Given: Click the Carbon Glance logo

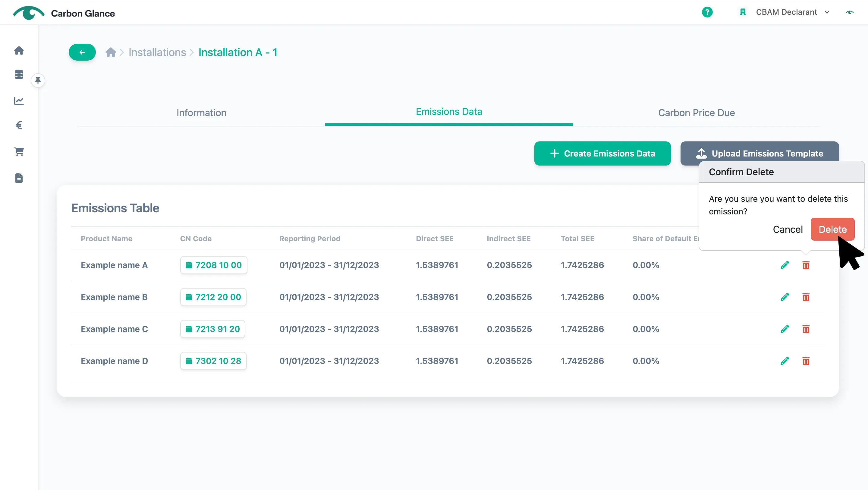Looking at the screenshot, I should (64, 13).
